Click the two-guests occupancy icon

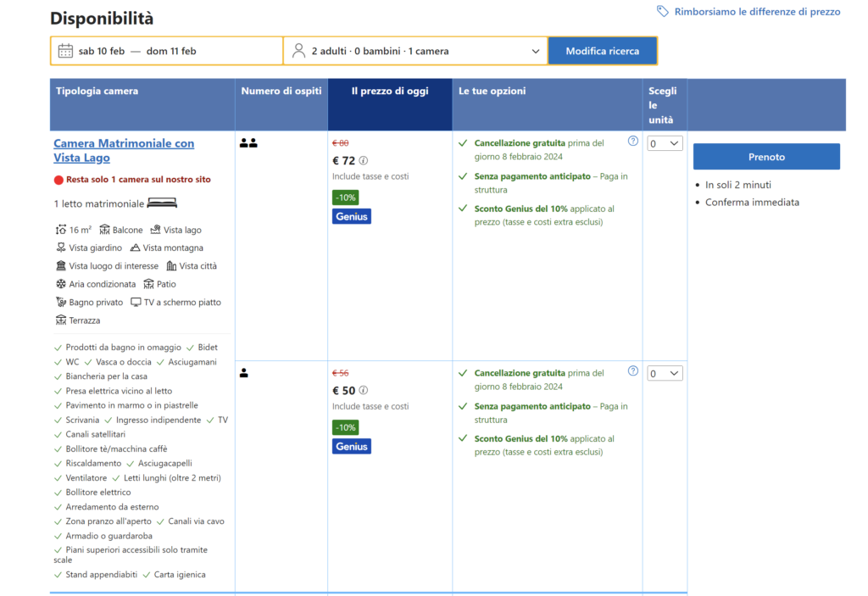point(248,143)
